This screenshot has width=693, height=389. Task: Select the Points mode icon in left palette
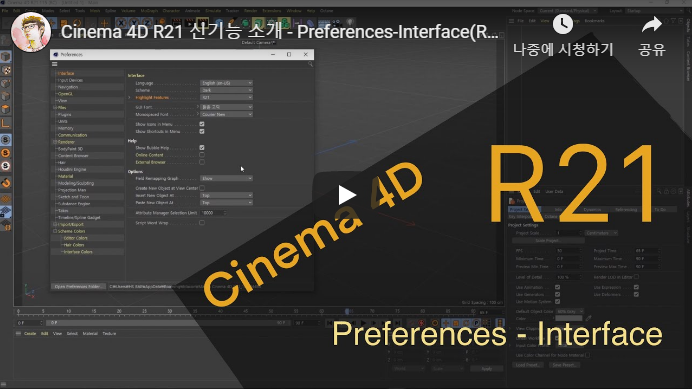[x=6, y=83]
